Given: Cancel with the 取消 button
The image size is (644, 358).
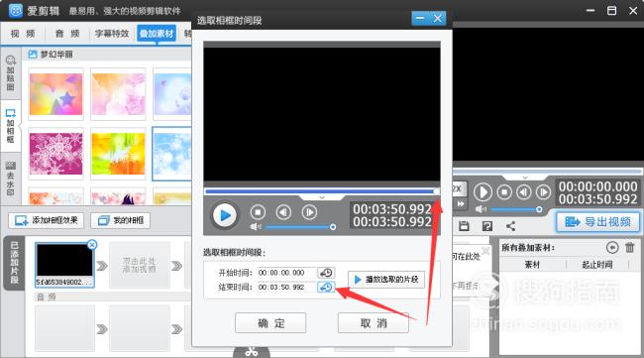Looking at the screenshot, I should [x=374, y=323].
